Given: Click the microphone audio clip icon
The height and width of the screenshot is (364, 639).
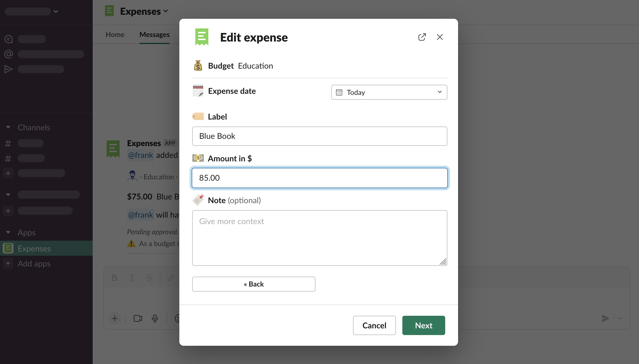Looking at the screenshot, I should click(x=155, y=318).
